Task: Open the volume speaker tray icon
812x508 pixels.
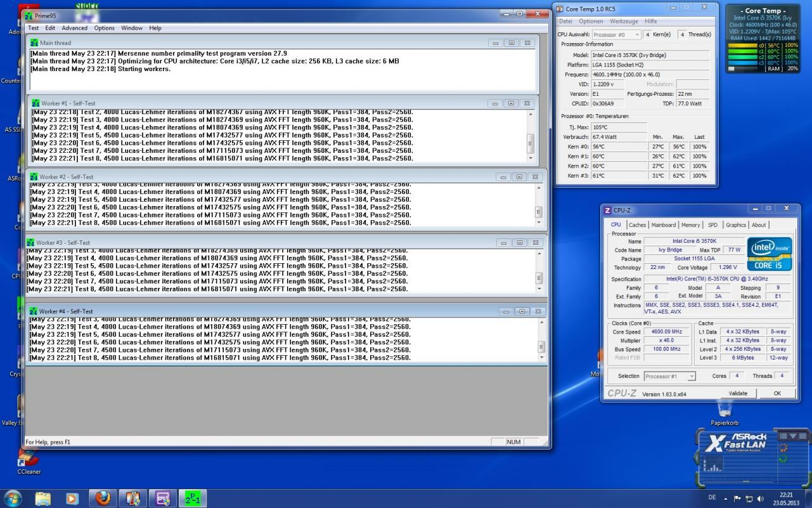Action: (760, 498)
